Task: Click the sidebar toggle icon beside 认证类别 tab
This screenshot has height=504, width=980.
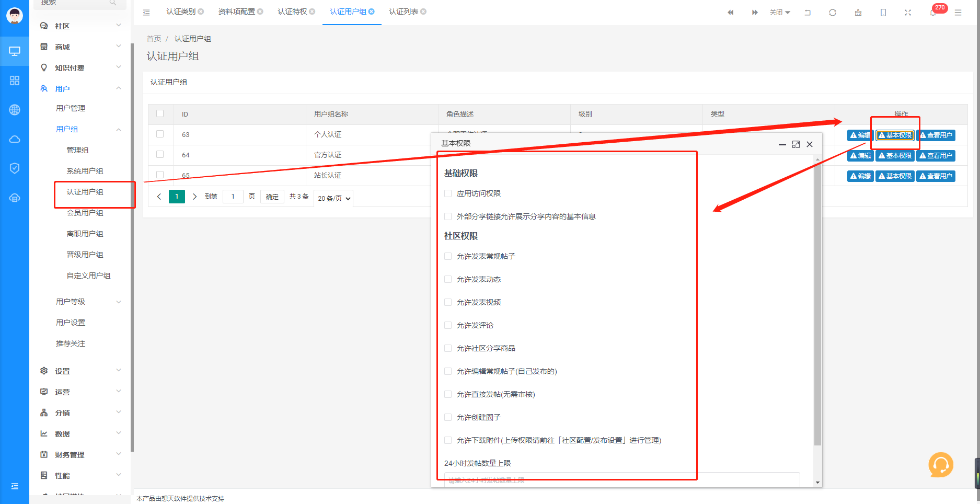Action: pyautogui.click(x=146, y=12)
